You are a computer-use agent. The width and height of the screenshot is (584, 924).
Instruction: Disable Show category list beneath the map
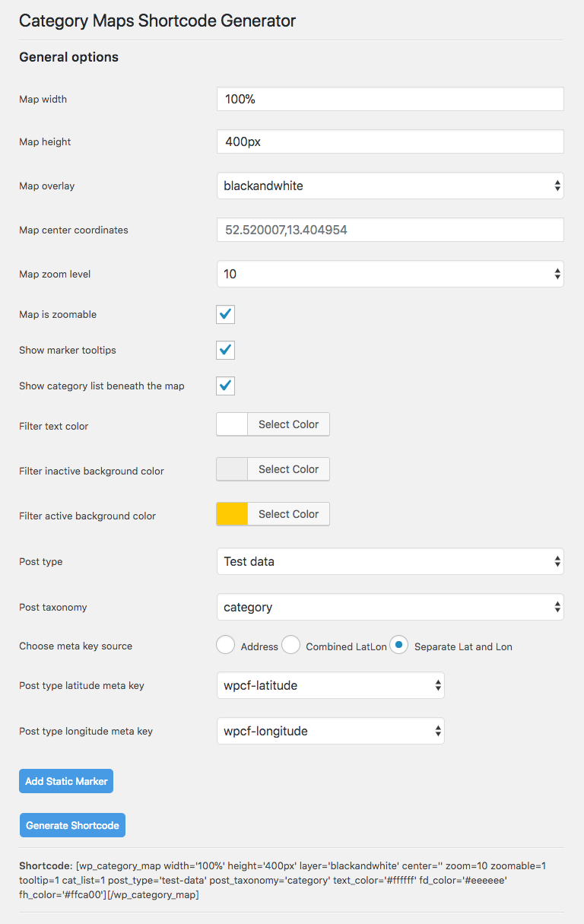[x=225, y=386]
